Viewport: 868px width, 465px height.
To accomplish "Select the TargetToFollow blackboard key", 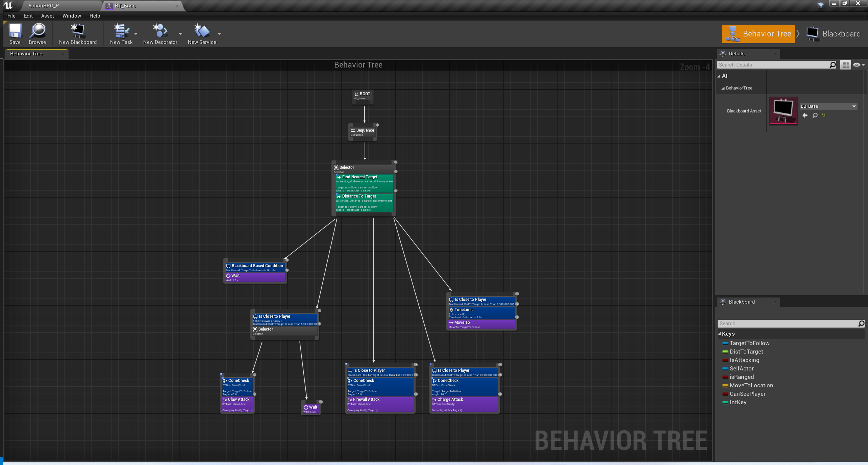I will 749,343.
